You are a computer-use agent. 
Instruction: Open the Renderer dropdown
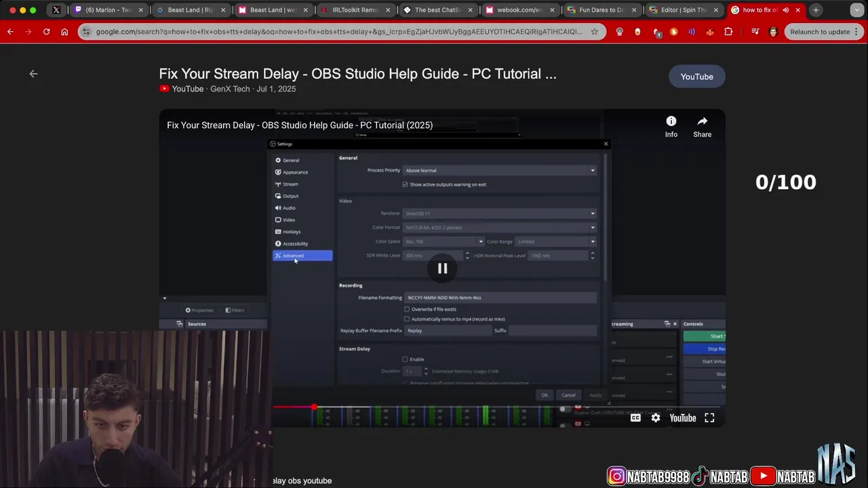pyautogui.click(x=500, y=213)
